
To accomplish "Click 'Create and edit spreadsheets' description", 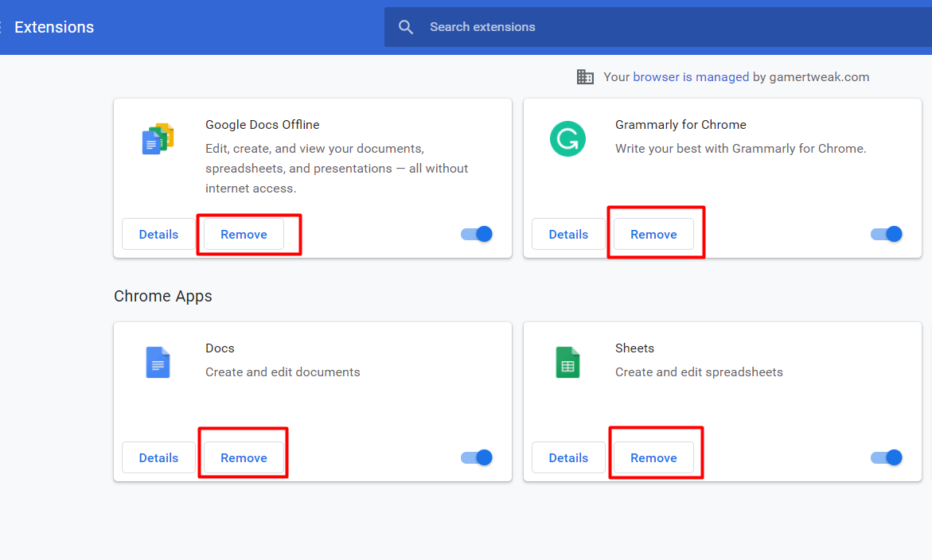I will pyautogui.click(x=699, y=371).
